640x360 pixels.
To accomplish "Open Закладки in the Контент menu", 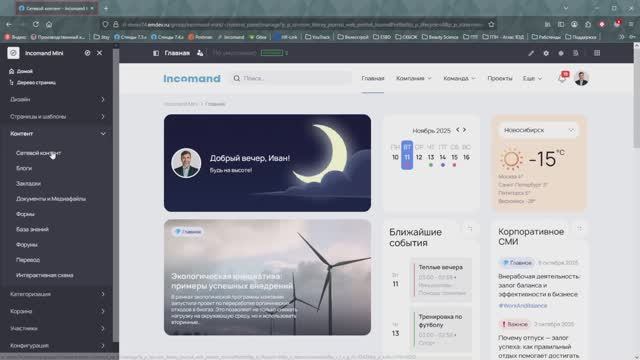I will pyautogui.click(x=29, y=184).
